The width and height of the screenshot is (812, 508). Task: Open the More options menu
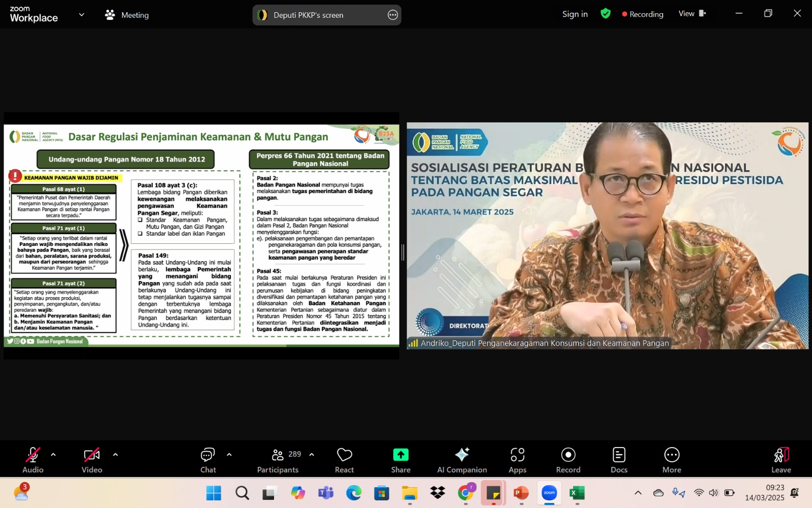(x=671, y=460)
